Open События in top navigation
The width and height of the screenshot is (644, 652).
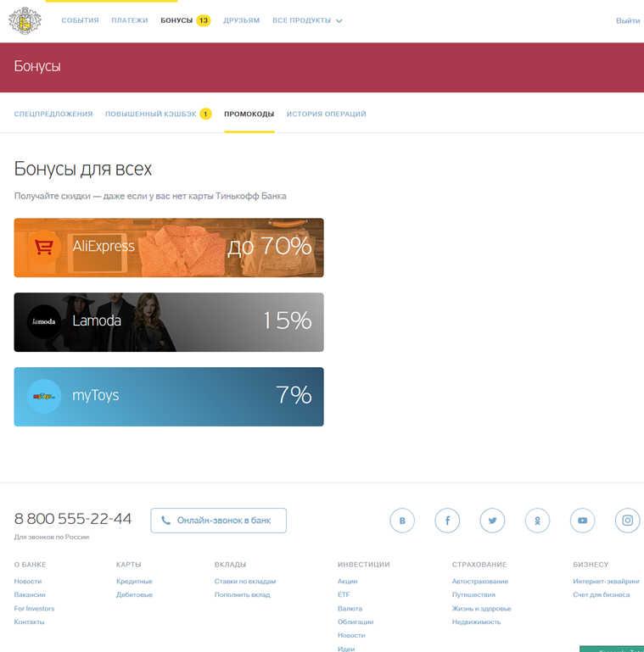(81, 20)
